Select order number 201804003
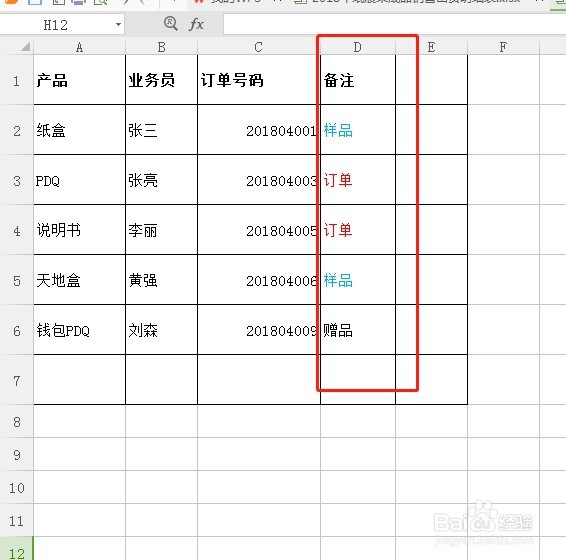 click(259, 180)
